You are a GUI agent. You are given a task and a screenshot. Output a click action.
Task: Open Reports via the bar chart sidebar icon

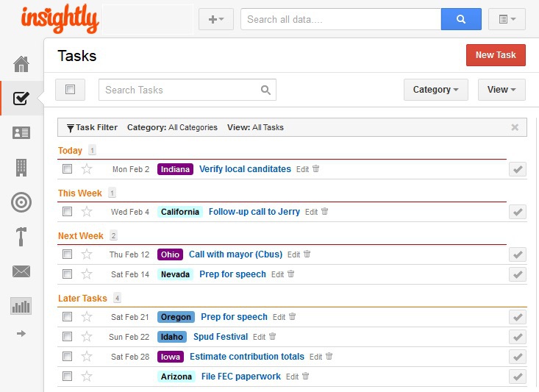click(x=21, y=306)
